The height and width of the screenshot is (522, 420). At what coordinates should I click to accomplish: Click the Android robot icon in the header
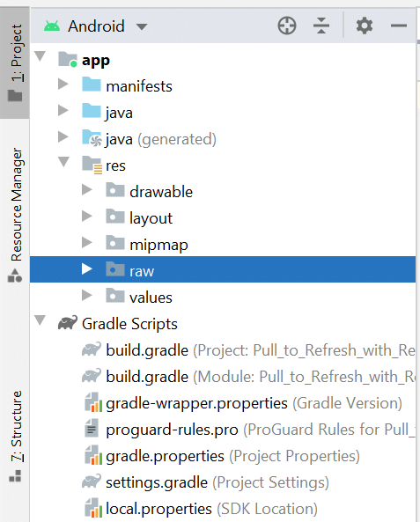(x=52, y=26)
